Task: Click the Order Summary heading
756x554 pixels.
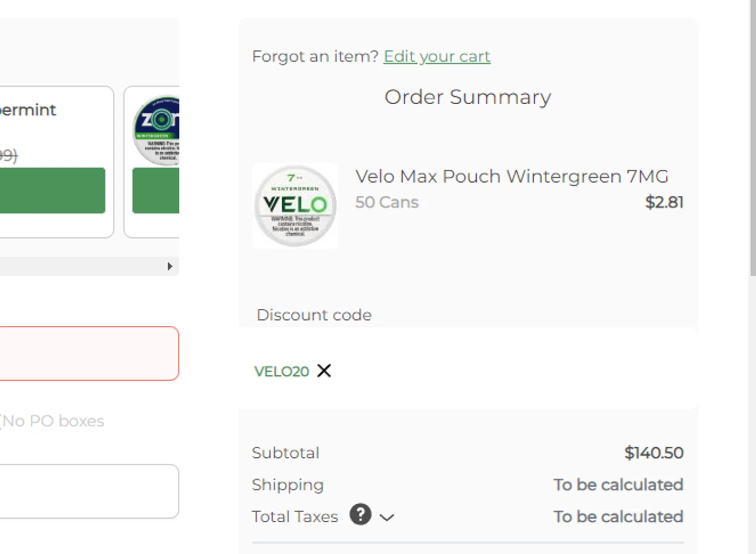Action: [467, 97]
